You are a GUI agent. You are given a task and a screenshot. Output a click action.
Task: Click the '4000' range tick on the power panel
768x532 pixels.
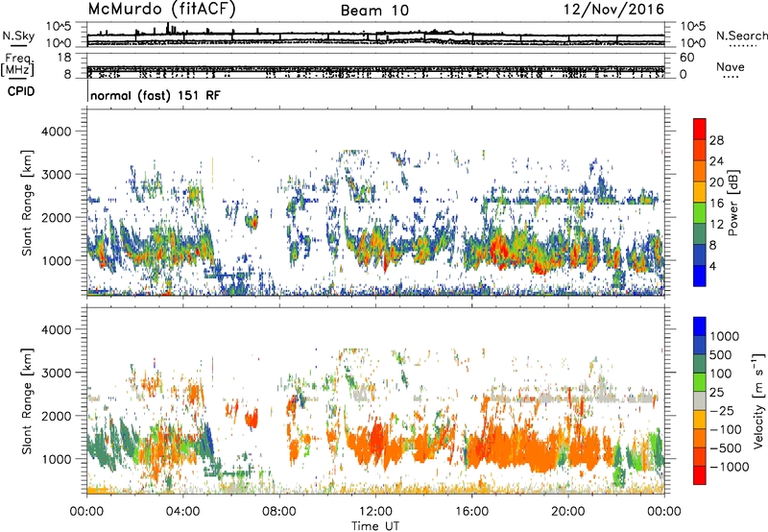[x=56, y=132]
